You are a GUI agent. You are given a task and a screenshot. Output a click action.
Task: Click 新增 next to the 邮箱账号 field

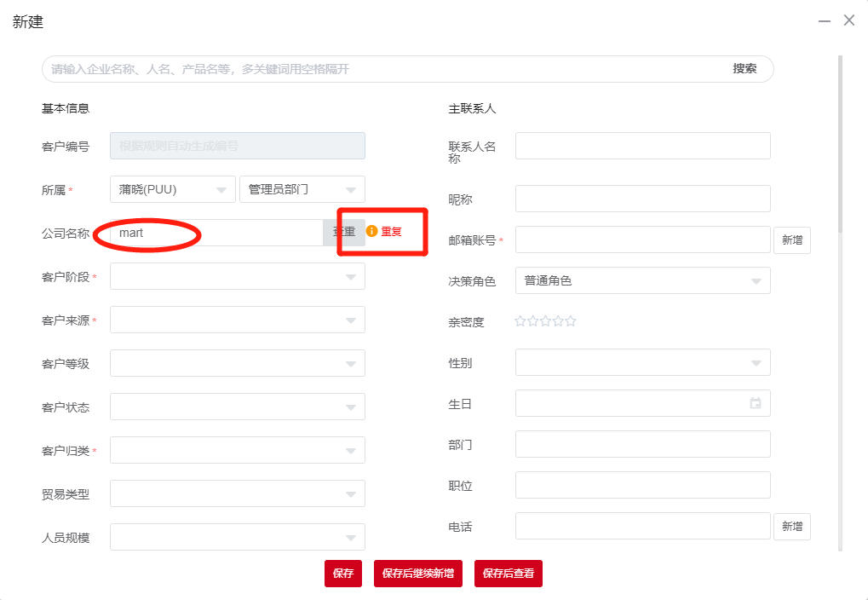tap(791, 240)
